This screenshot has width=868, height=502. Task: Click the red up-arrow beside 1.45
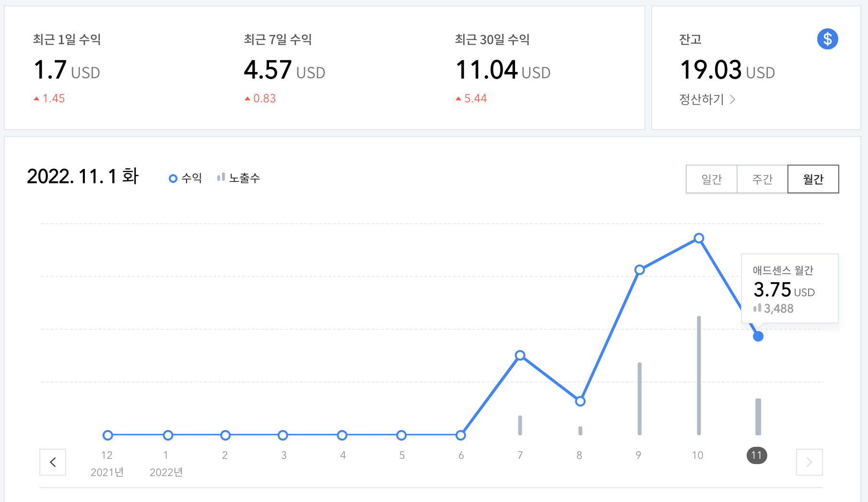(36, 98)
